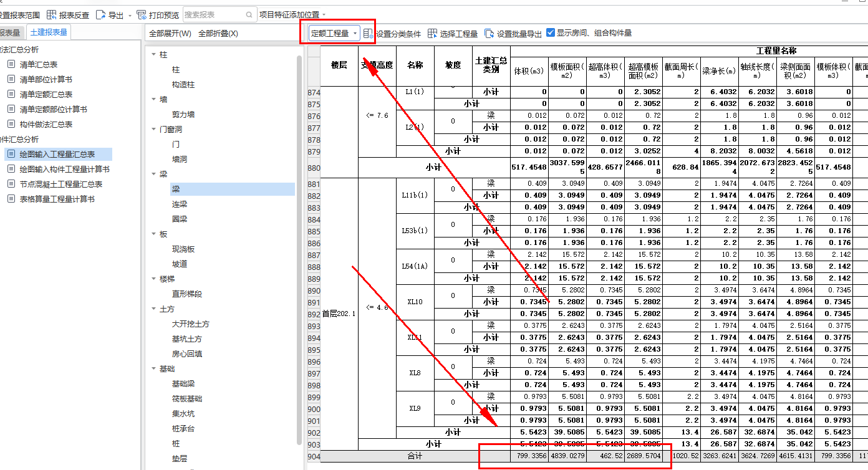This screenshot has height=470, width=868.
Task: Select 集水坑 in component tree
Action: [183, 413]
